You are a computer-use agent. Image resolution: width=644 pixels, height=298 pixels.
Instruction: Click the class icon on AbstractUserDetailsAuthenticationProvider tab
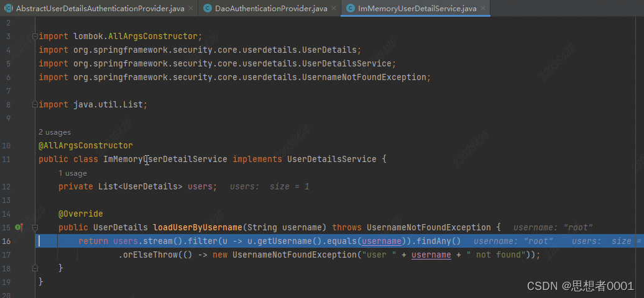pyautogui.click(x=8, y=9)
